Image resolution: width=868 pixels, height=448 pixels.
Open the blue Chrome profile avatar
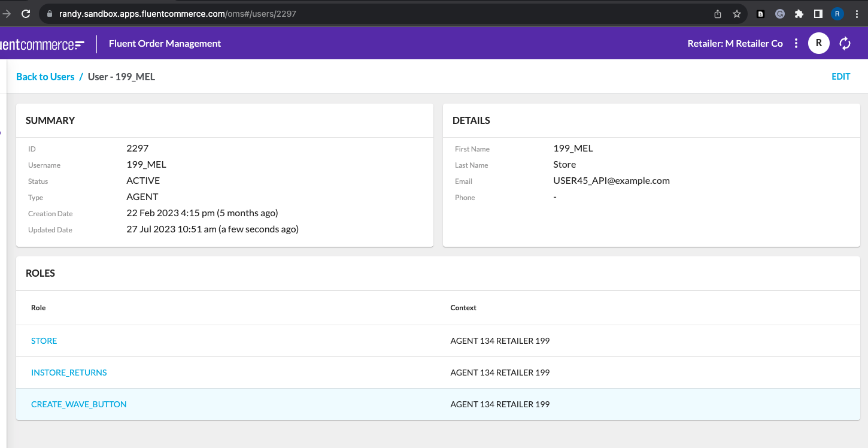[x=837, y=14]
